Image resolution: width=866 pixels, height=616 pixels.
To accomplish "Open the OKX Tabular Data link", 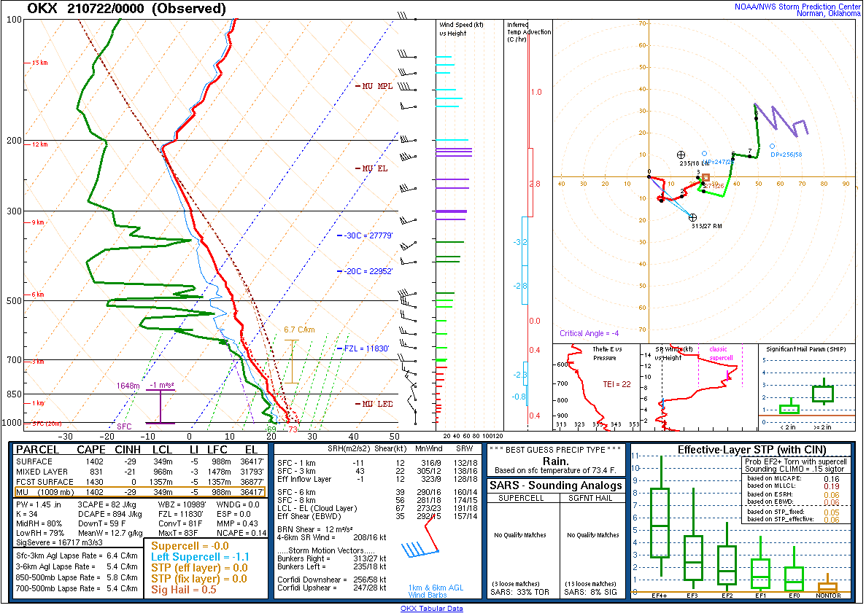I will pyautogui.click(x=431, y=608).
